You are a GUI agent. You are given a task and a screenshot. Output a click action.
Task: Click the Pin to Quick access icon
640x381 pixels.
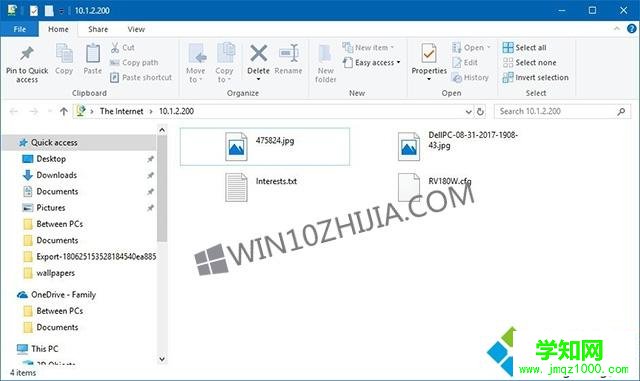[27, 53]
